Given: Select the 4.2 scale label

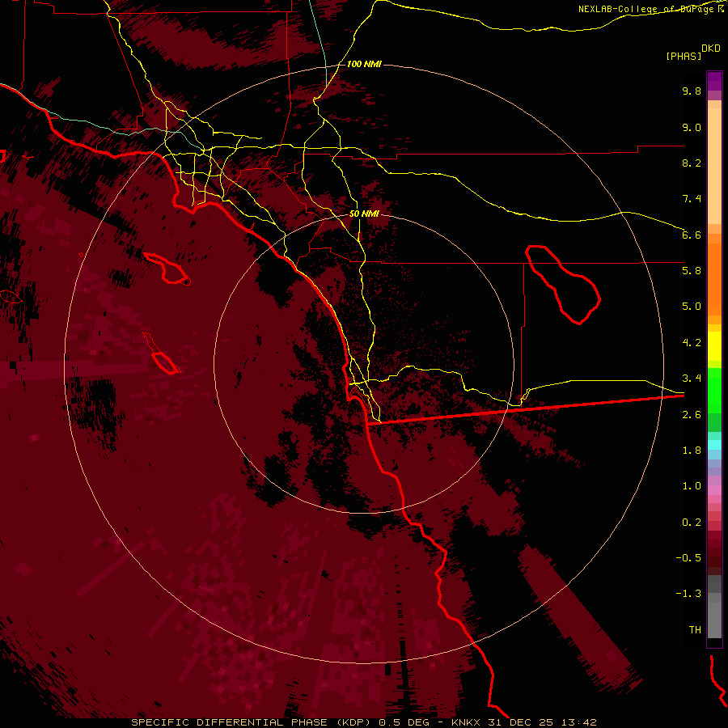Looking at the screenshot, I should (692, 343).
